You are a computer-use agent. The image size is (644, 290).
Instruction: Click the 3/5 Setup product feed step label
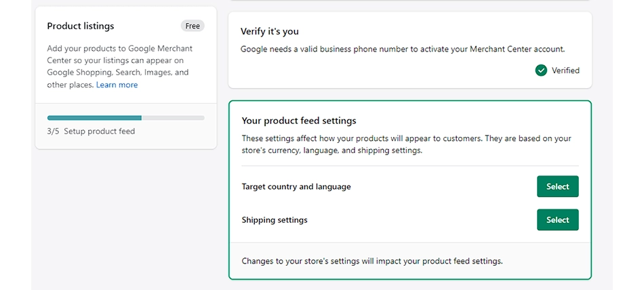coord(91,131)
